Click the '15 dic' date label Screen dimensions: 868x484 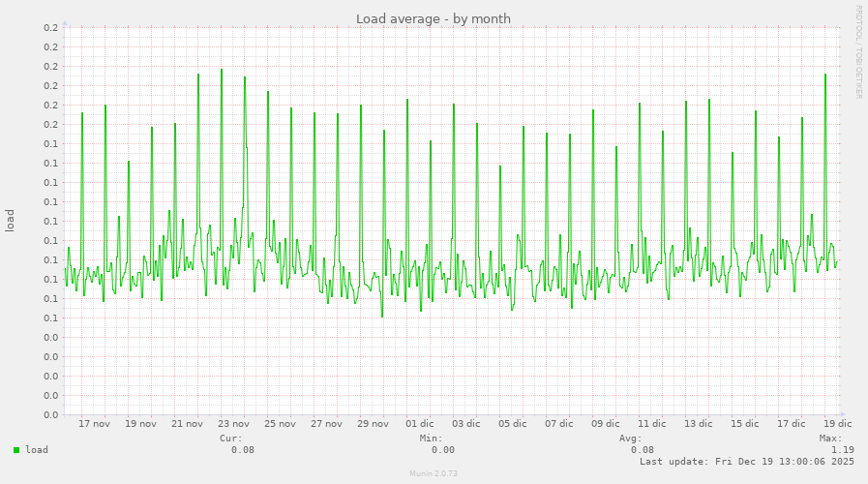(745, 424)
